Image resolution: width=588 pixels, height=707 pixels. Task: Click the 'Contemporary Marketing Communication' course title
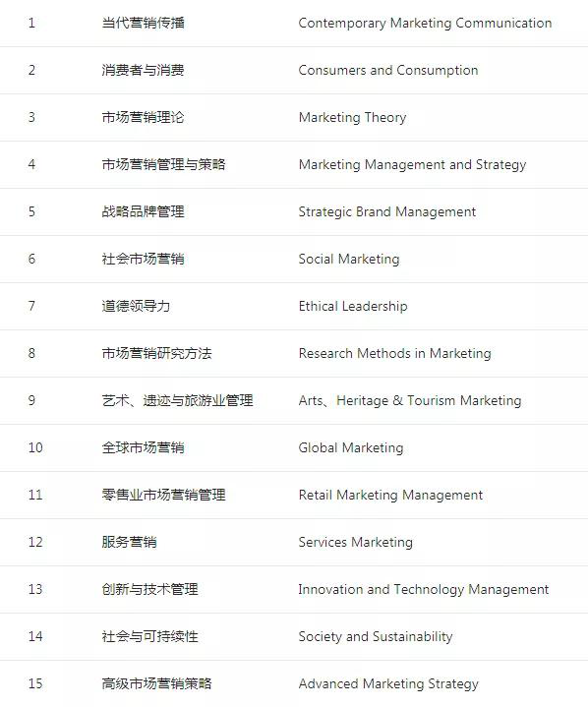coord(425,23)
